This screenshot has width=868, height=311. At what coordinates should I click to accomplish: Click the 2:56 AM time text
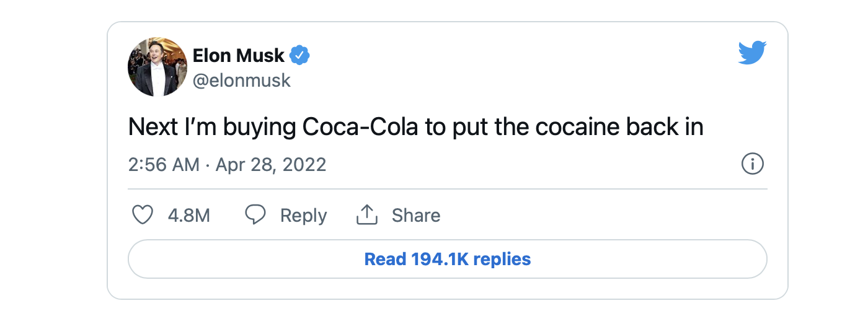tap(164, 165)
